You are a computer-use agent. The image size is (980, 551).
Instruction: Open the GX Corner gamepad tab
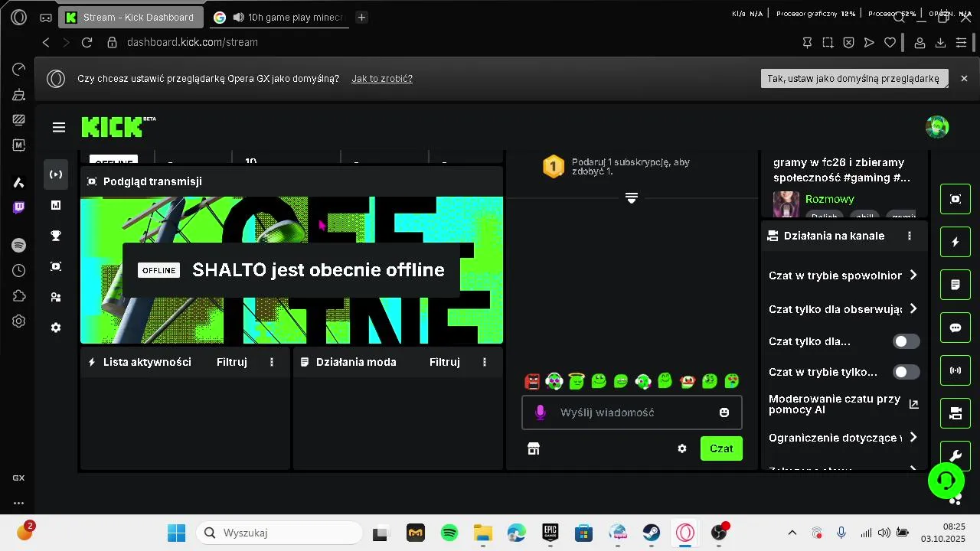45,17
